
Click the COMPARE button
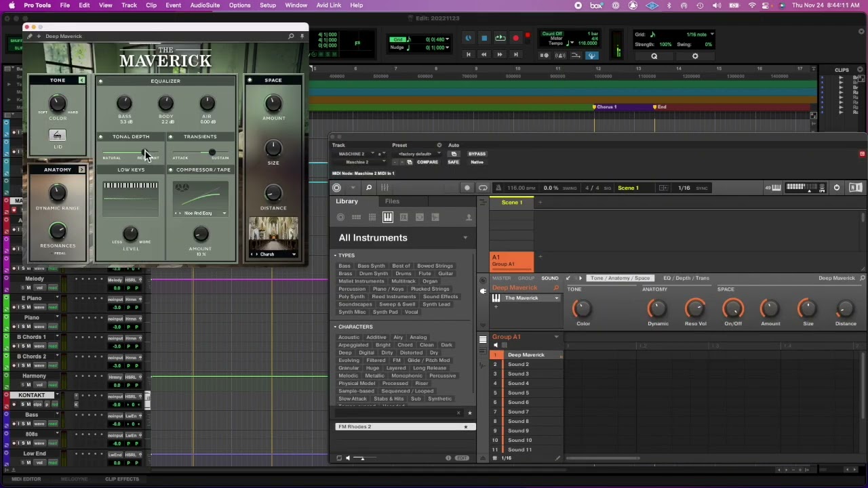coord(427,162)
